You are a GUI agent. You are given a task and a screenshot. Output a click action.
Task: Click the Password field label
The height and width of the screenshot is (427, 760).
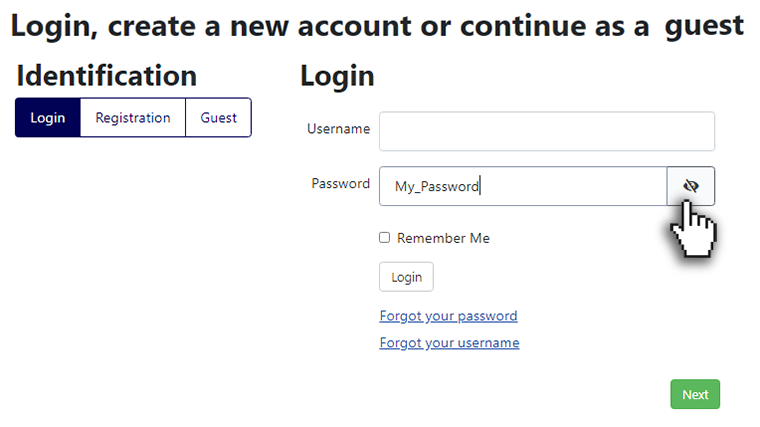click(340, 184)
